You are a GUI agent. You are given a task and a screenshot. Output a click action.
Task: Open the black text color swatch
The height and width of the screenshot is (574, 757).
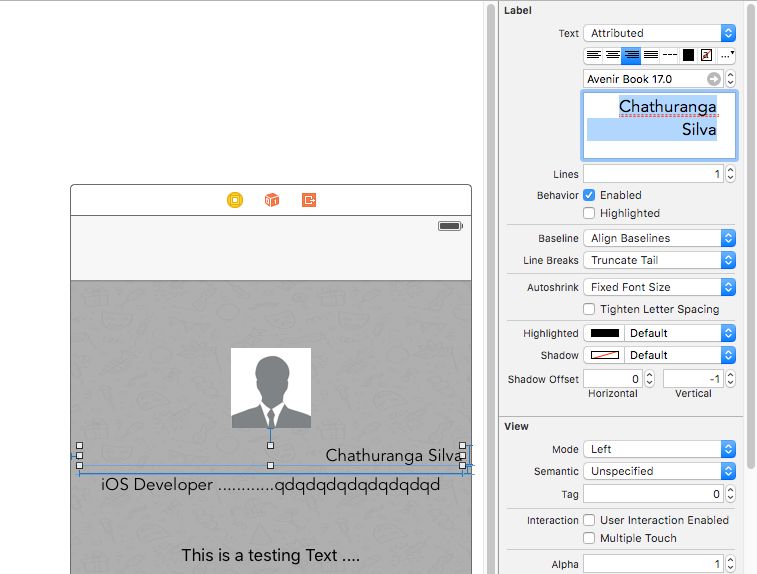(688, 55)
